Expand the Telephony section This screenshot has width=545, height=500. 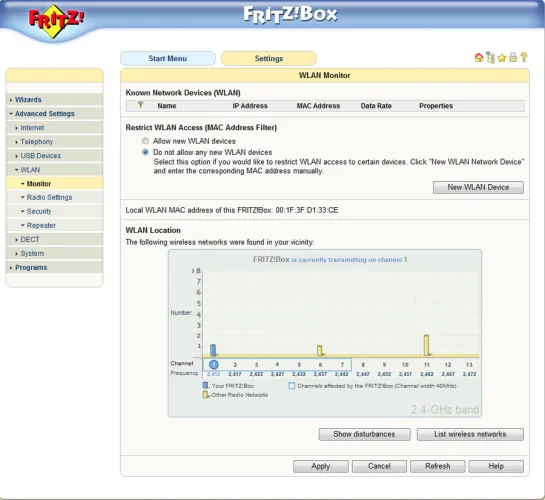point(54,142)
